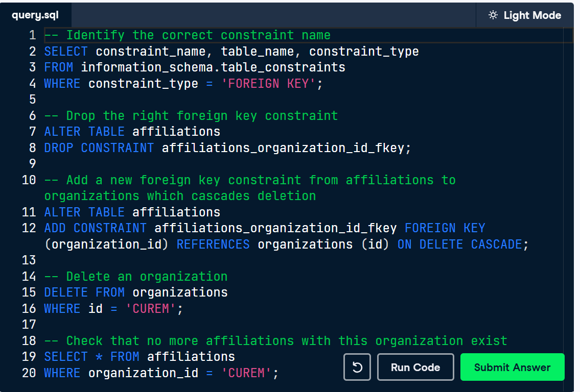The width and height of the screenshot is (580, 392).
Task: Click constraint_type in line 2
Action: click(364, 52)
